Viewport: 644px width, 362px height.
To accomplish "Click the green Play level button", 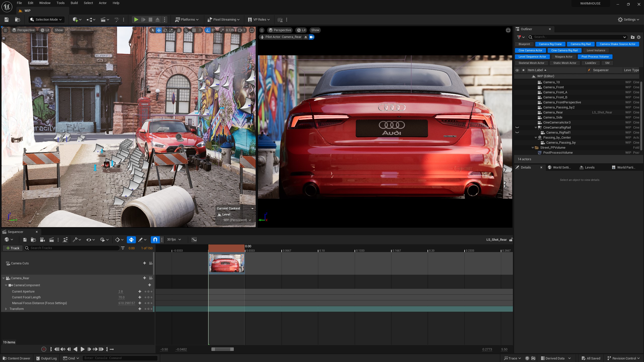I will [x=136, y=20].
